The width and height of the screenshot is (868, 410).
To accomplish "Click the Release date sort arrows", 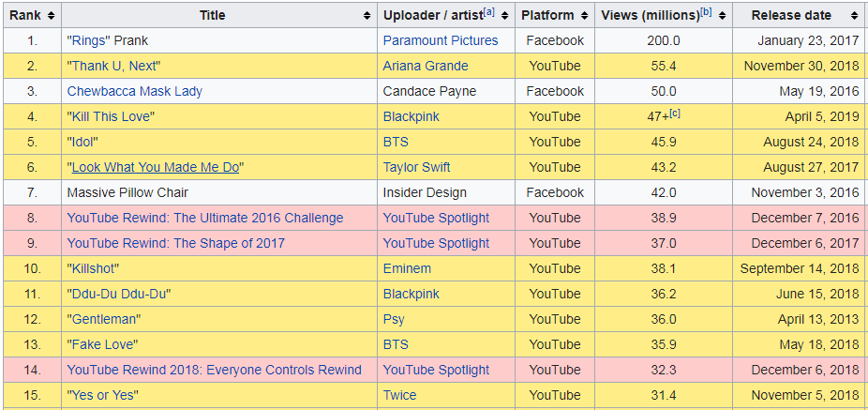I will pyautogui.click(x=854, y=16).
